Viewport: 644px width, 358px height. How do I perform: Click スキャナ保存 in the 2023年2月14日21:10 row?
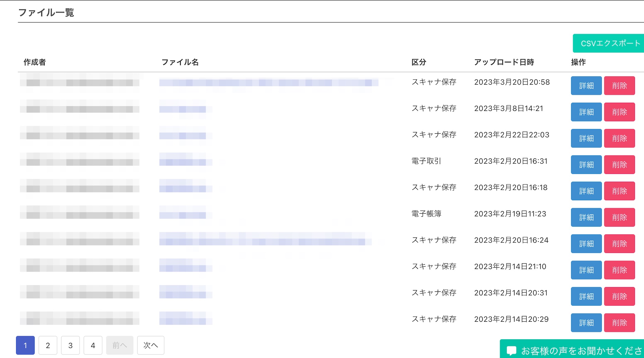pyautogui.click(x=434, y=267)
